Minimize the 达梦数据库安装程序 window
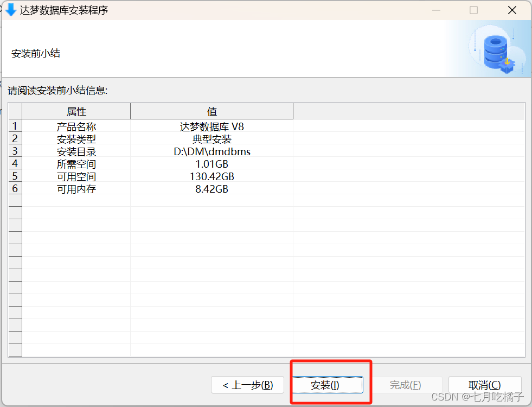 pos(436,10)
